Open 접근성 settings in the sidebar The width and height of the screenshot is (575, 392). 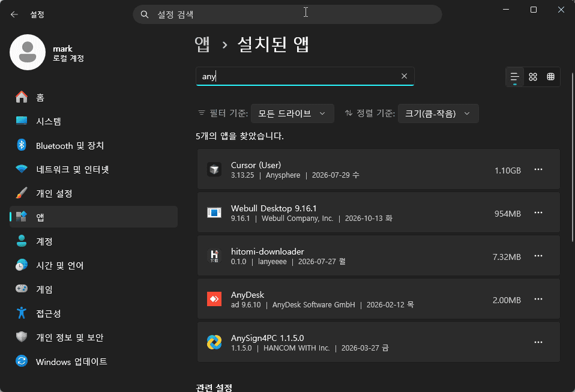point(94,313)
